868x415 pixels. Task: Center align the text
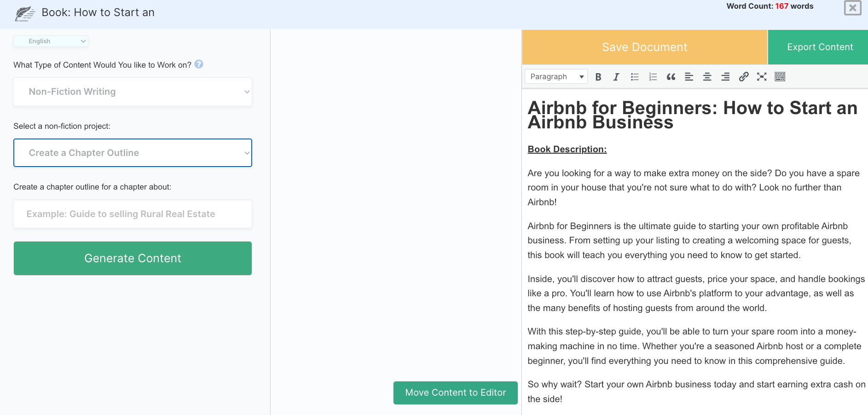pyautogui.click(x=707, y=77)
